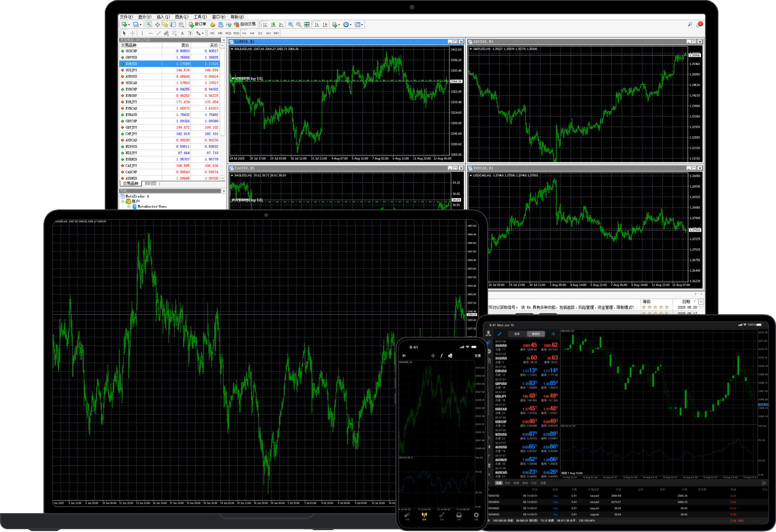Click the zoom-in magnifier icon
The image size is (776, 532).
pos(291,25)
